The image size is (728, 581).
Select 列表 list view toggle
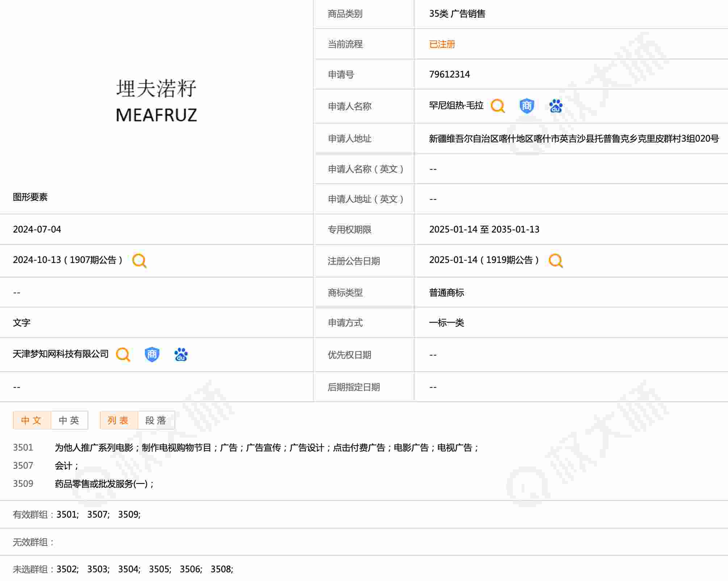pyautogui.click(x=118, y=420)
